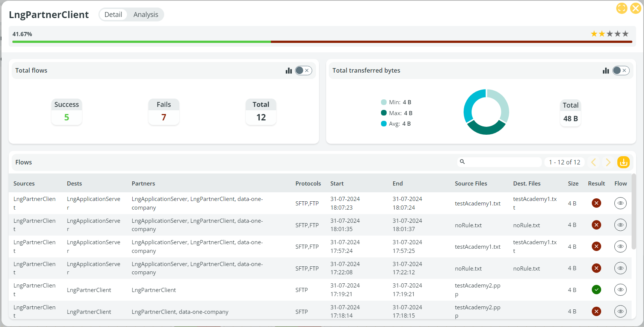This screenshot has width=644, height=327.
Task: Toggle the Total transferred bytes switch
Action: click(621, 71)
